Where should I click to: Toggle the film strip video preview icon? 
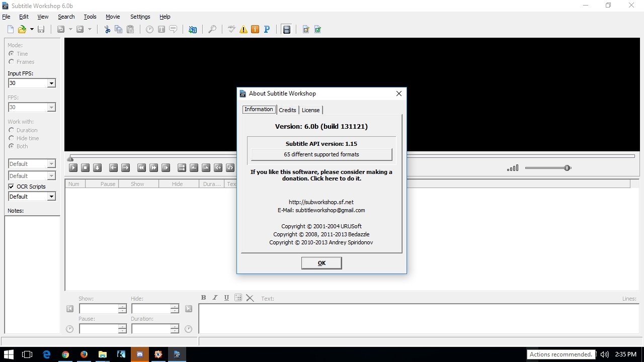pos(286,29)
